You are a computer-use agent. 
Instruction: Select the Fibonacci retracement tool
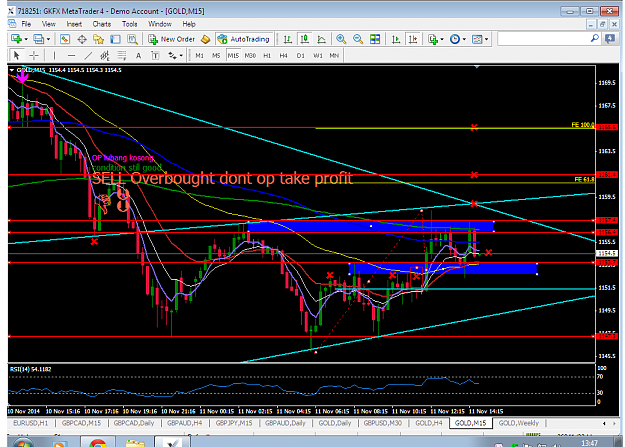(x=122, y=55)
